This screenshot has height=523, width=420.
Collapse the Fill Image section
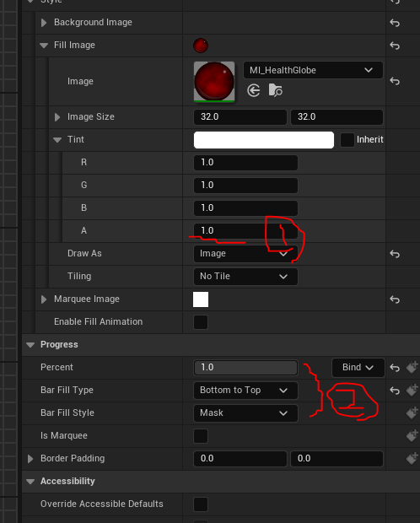pos(44,46)
